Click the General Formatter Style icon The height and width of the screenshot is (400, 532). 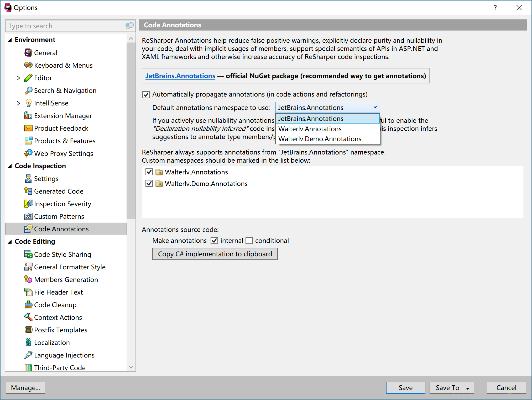coord(28,267)
